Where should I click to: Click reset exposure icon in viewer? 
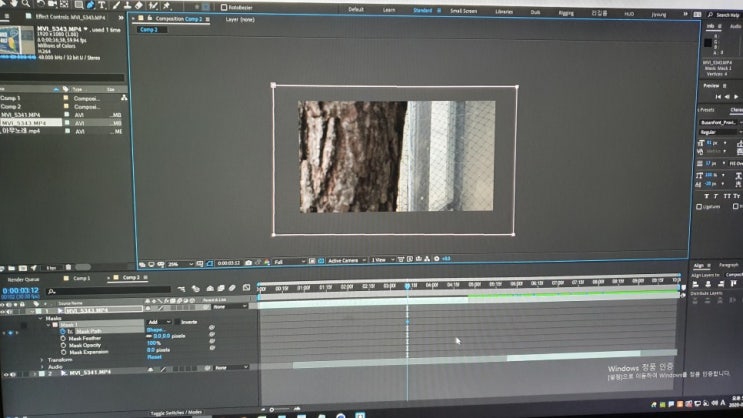[436, 259]
